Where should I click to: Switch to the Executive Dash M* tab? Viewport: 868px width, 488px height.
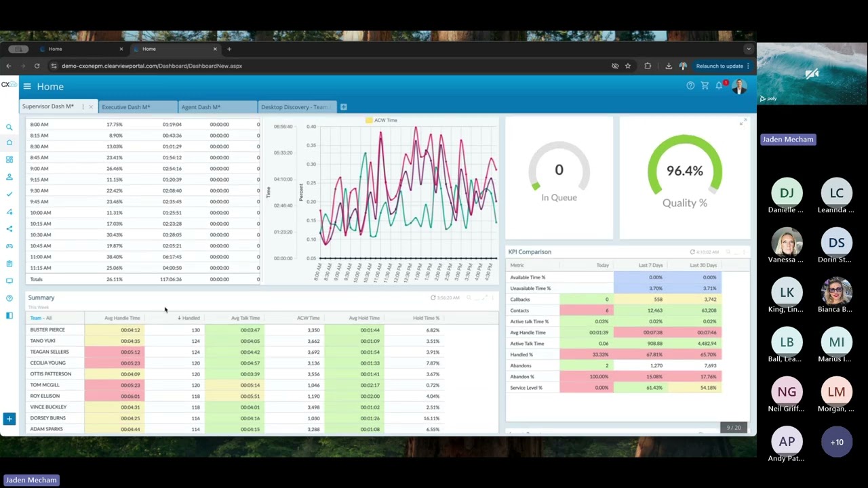pos(138,107)
